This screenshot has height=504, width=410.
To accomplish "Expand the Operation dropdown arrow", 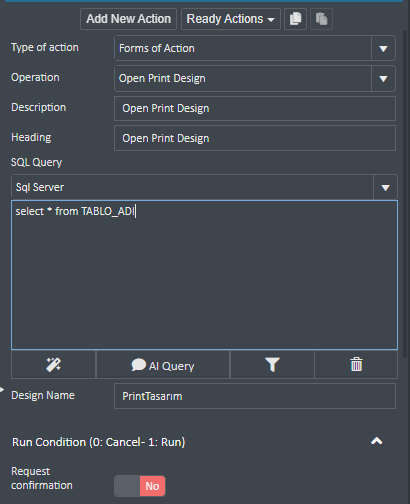I will point(383,79).
